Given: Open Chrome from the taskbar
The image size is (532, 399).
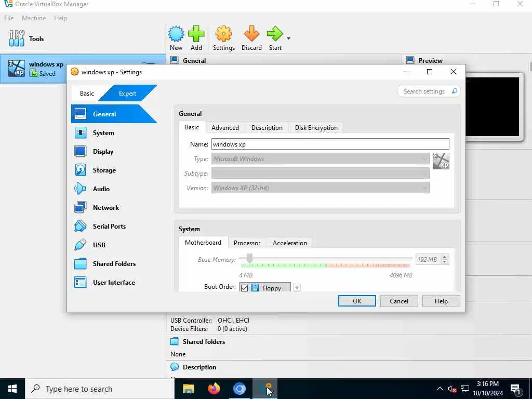Looking at the screenshot, I should pyautogui.click(x=239, y=389).
